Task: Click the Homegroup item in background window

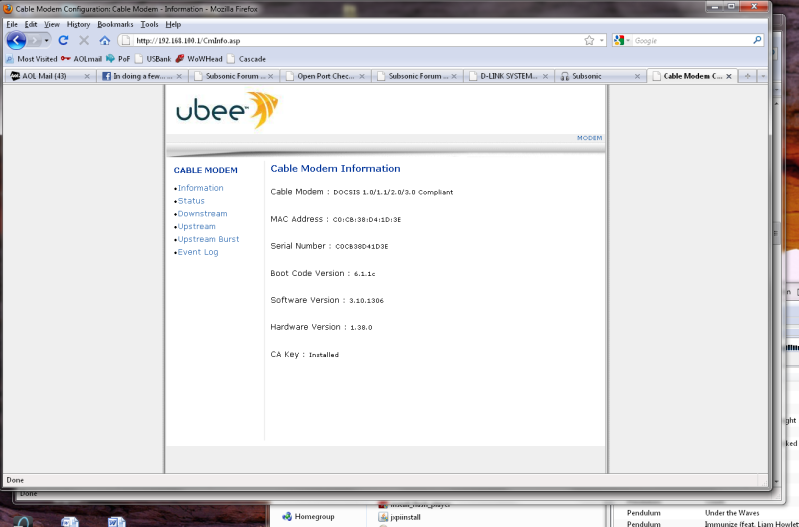Action: pos(308,516)
